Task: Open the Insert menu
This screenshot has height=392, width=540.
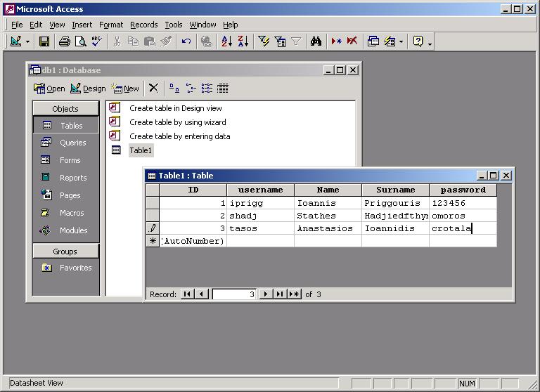Action: point(82,25)
